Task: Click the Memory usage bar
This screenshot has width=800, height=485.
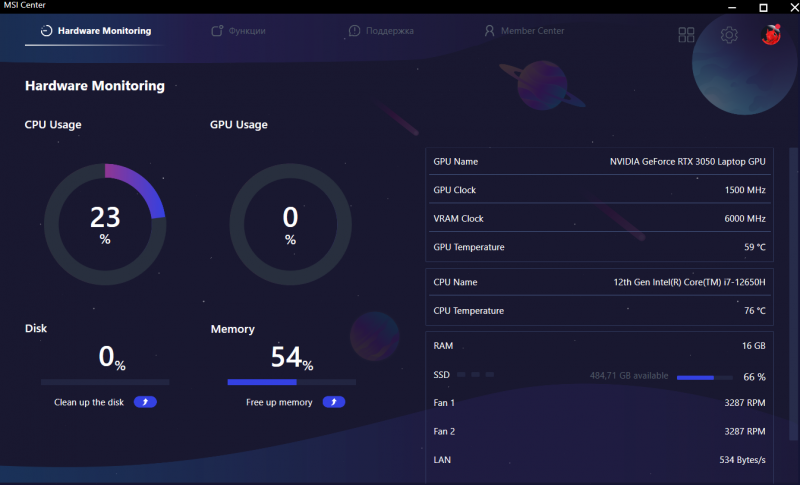Action: coord(291,382)
